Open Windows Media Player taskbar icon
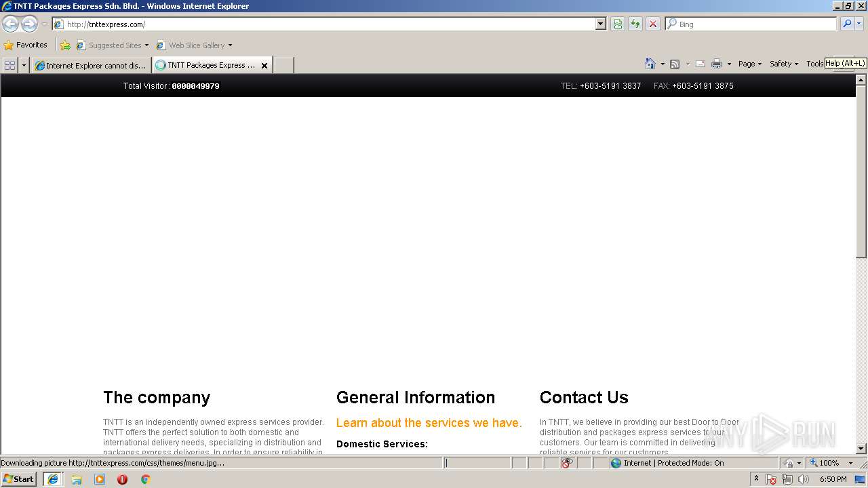The height and width of the screenshot is (488, 868). (x=100, y=479)
